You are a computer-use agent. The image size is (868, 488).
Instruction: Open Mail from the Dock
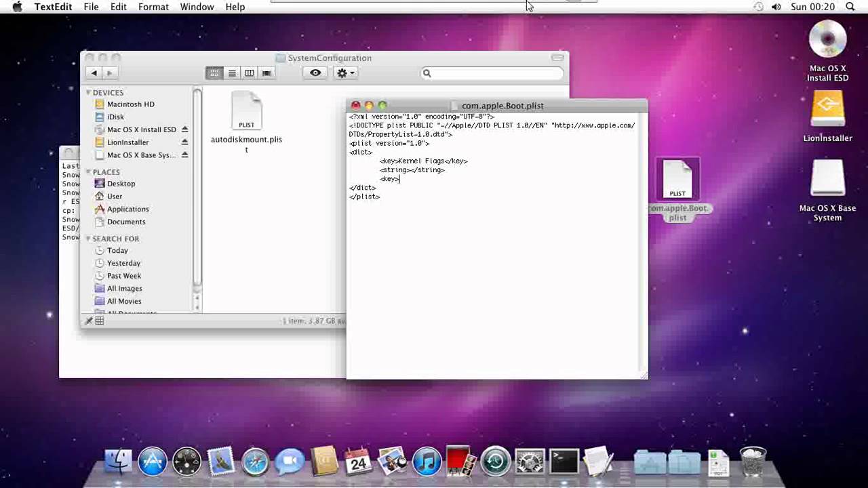pyautogui.click(x=221, y=462)
